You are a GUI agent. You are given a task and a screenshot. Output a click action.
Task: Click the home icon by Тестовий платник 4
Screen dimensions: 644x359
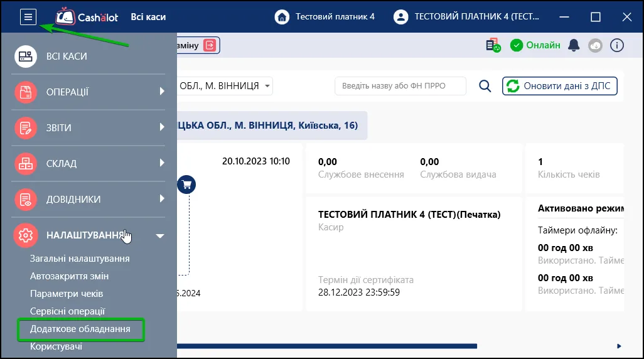point(282,17)
